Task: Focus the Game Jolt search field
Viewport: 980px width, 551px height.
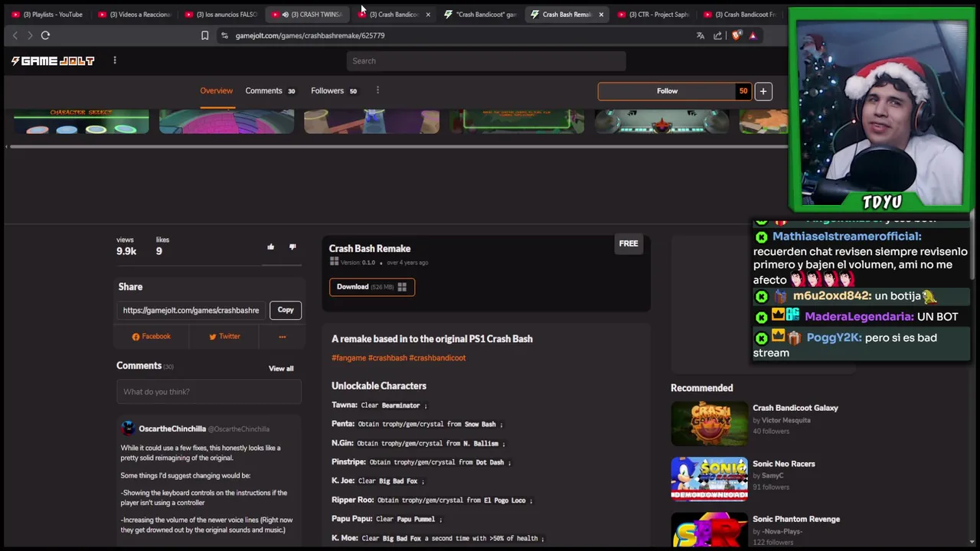Action: (x=486, y=60)
